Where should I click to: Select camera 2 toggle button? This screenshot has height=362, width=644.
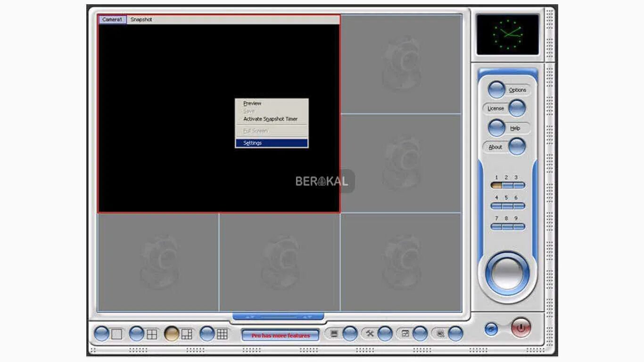507,185
